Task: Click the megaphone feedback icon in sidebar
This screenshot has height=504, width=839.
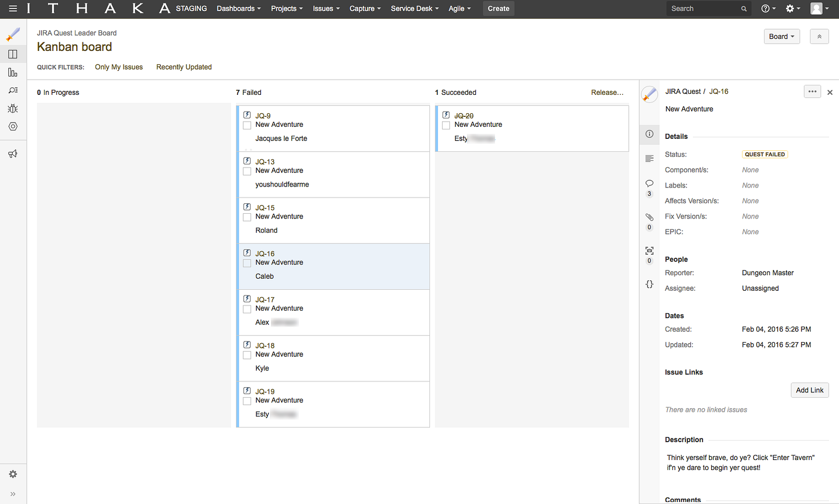Action: point(13,154)
